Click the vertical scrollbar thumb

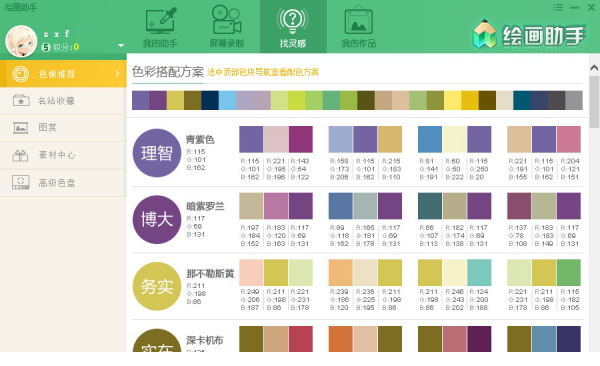click(594, 101)
